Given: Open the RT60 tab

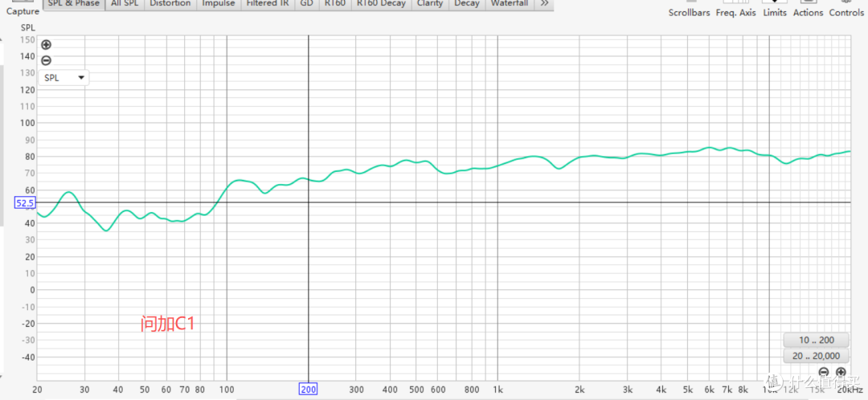Looking at the screenshot, I should (x=334, y=4).
